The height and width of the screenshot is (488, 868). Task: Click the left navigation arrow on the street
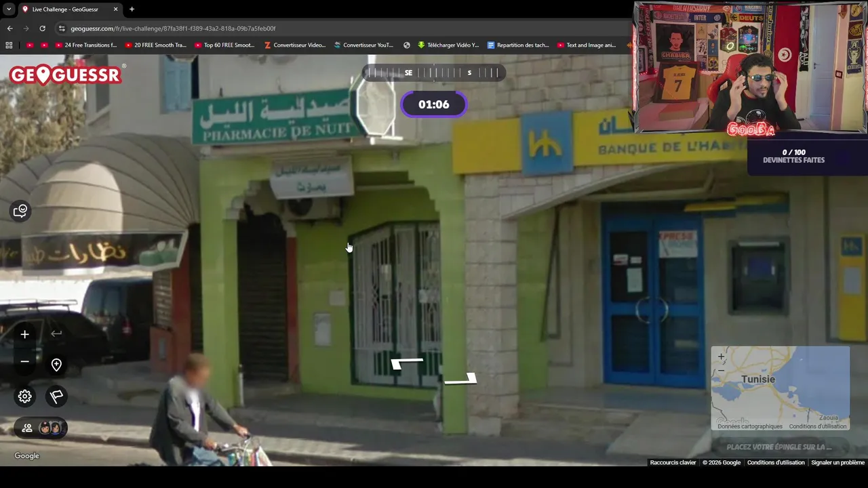[x=407, y=364]
